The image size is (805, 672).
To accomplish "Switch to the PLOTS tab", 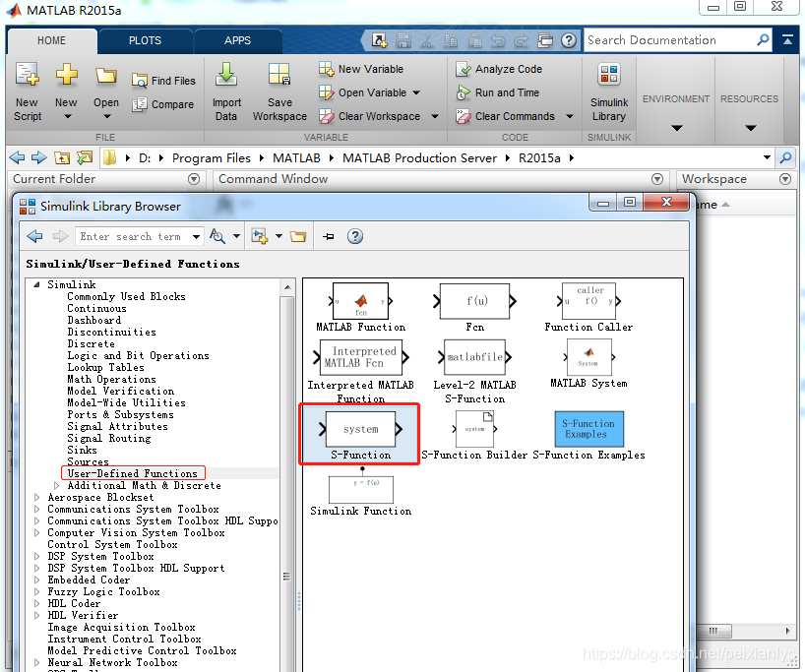I will (145, 40).
